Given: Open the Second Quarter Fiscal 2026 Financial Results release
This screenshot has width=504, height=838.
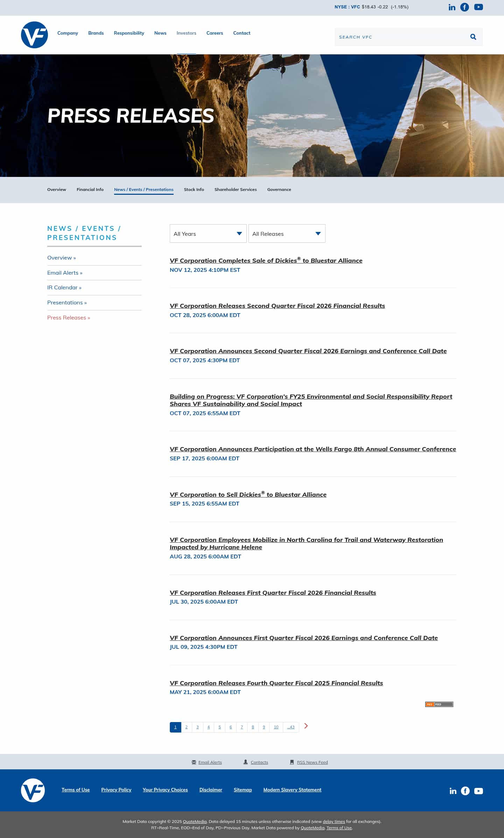Looking at the screenshot, I should click(277, 306).
